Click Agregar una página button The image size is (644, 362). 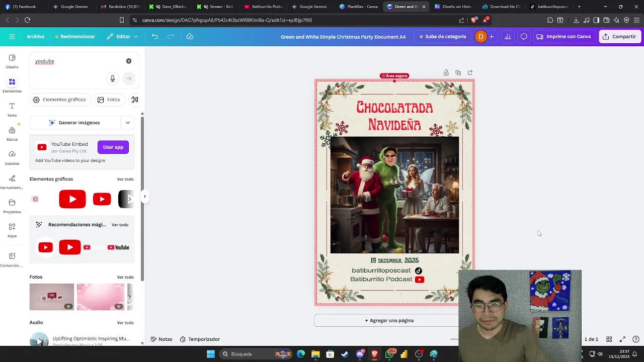pyautogui.click(x=389, y=321)
